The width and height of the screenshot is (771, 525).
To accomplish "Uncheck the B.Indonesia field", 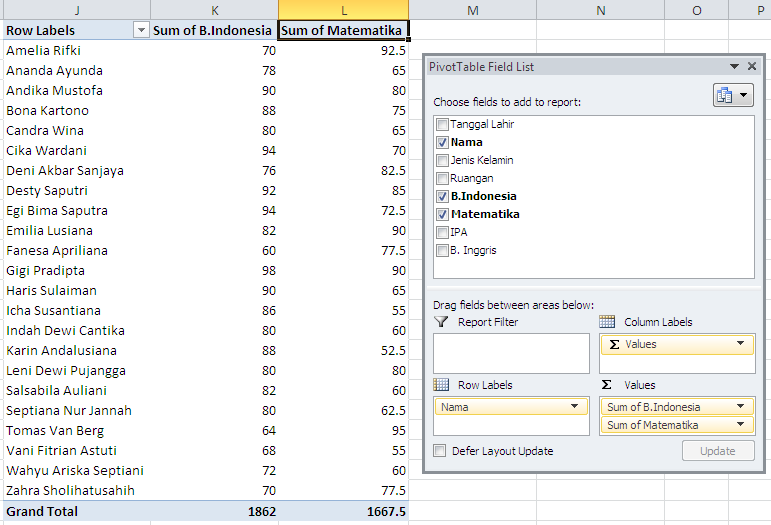I will 442,197.
